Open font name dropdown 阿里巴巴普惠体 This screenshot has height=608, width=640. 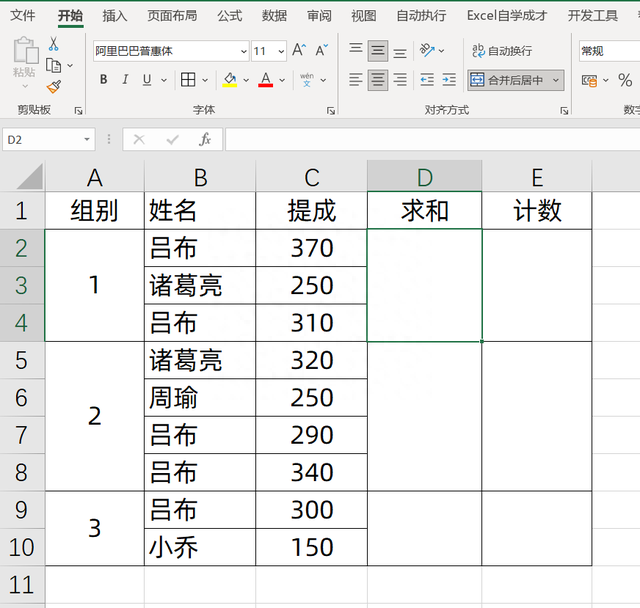coord(244,51)
